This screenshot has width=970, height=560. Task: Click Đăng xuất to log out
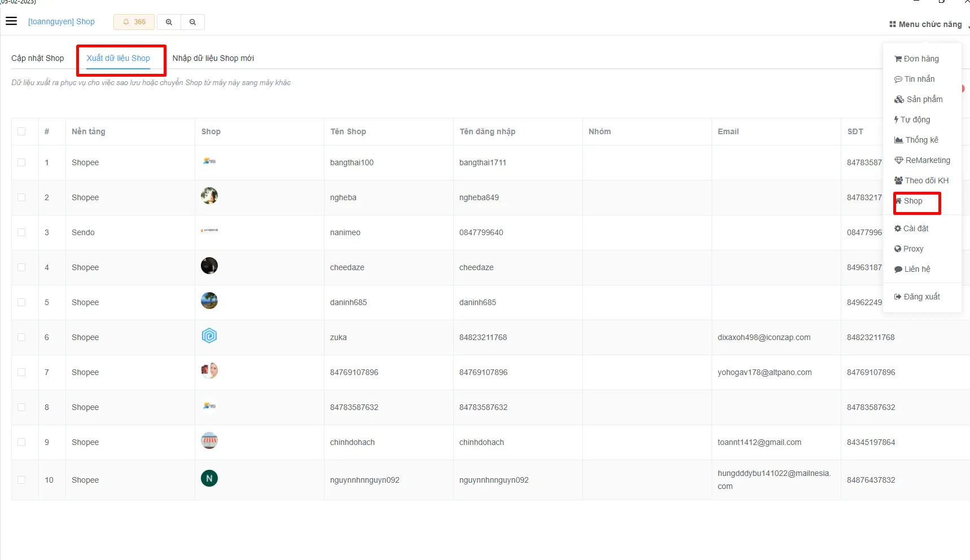coord(917,297)
